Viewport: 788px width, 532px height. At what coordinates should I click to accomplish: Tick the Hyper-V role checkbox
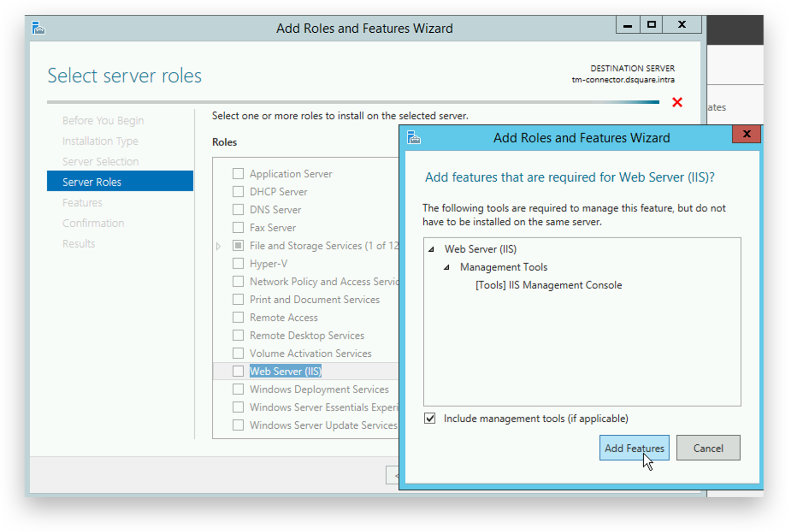[x=238, y=264]
